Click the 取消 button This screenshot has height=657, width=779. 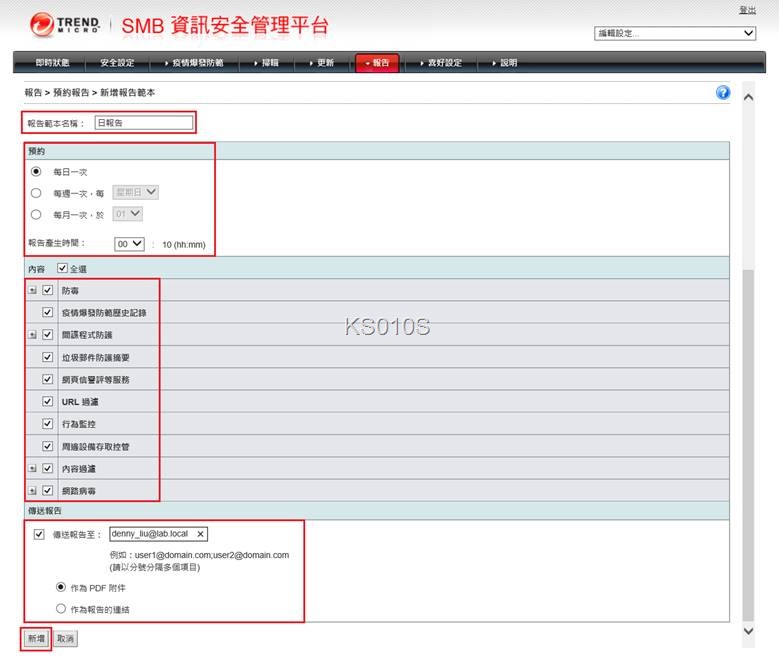pos(65,639)
